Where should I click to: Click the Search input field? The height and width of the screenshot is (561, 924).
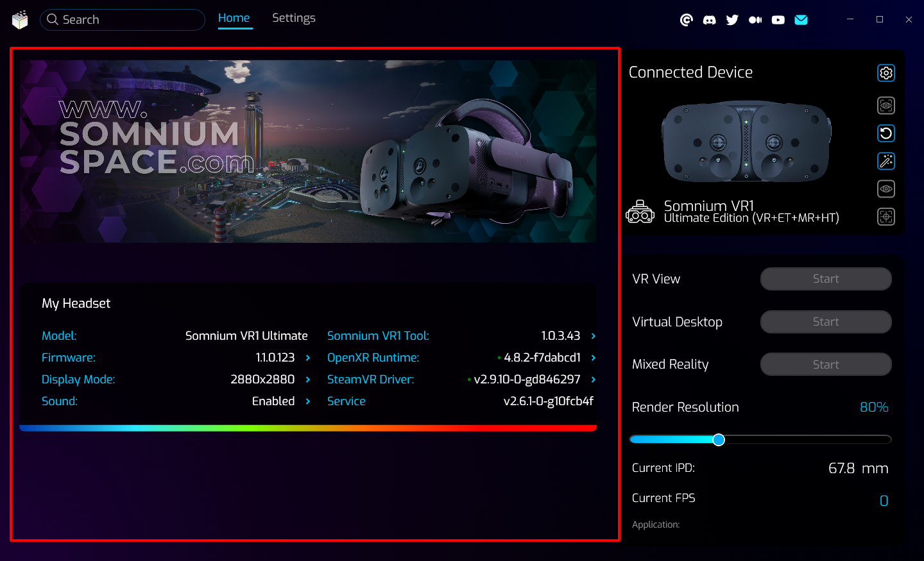click(128, 20)
